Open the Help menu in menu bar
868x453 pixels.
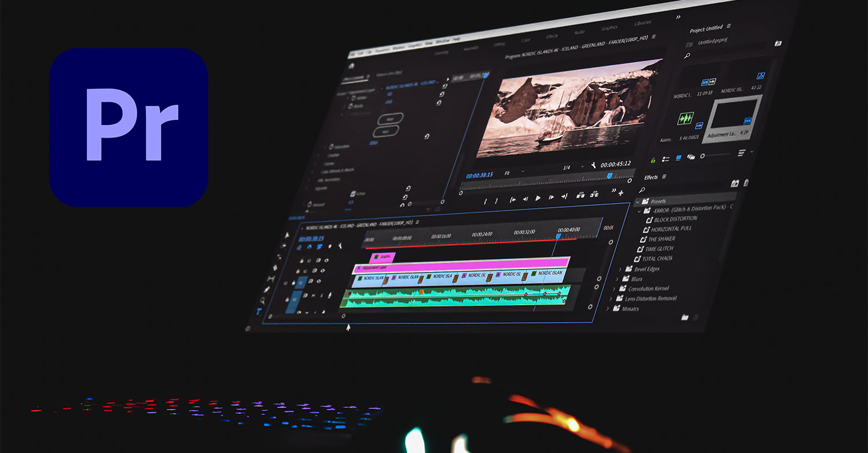457,39
